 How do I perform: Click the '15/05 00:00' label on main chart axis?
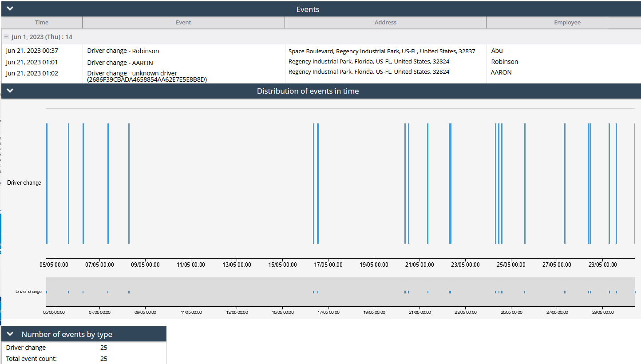282,265
